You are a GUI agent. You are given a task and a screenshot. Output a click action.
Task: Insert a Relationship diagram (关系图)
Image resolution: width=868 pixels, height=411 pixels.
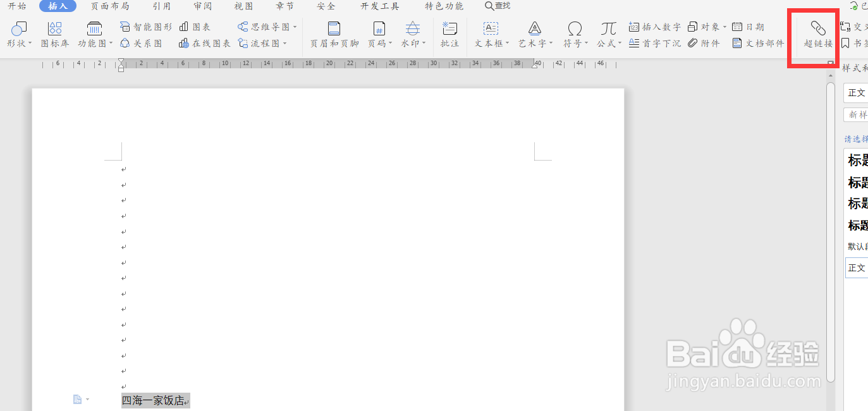click(141, 44)
